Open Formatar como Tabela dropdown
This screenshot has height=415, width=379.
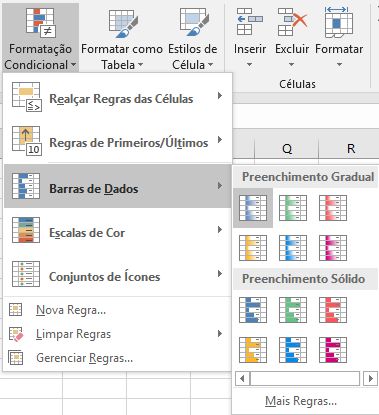tap(122, 37)
